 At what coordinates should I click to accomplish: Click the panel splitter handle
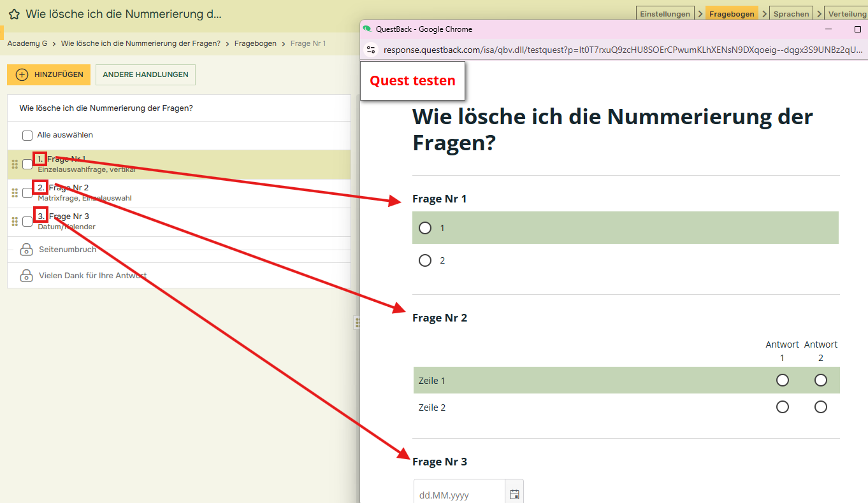click(358, 323)
